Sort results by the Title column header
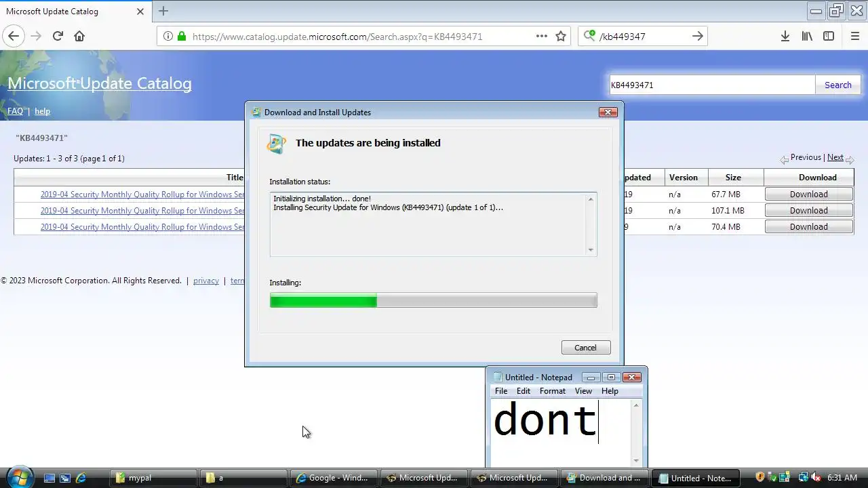This screenshot has height=488, width=868. tap(235, 178)
